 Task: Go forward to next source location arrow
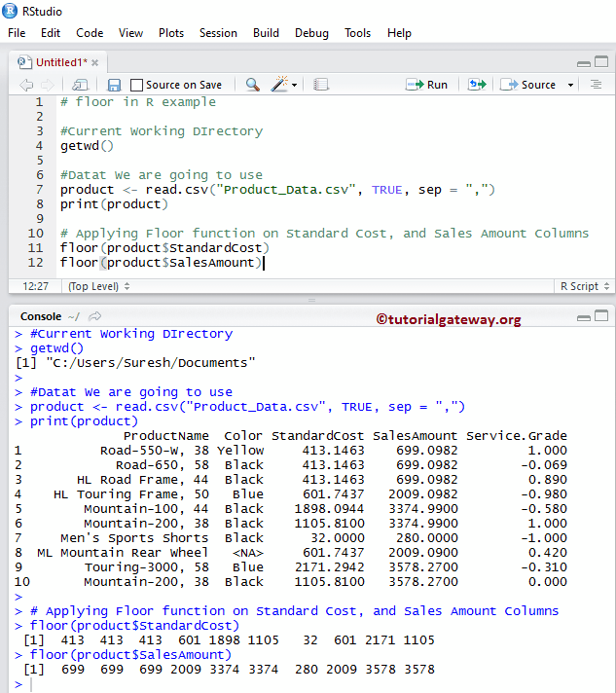pyautogui.click(x=48, y=85)
